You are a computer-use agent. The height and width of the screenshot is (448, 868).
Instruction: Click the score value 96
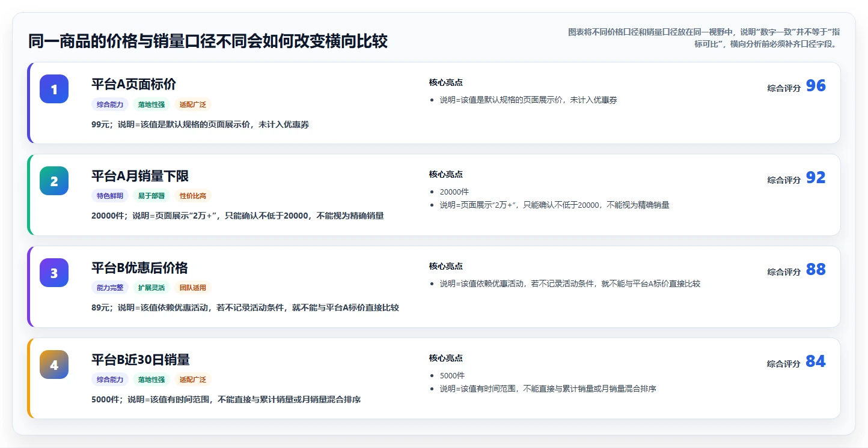(816, 86)
